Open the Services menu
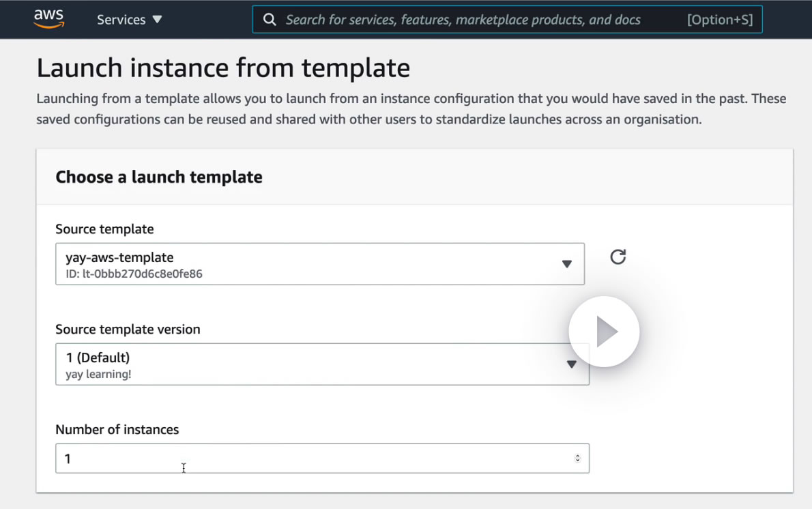The image size is (812, 509). (121, 20)
